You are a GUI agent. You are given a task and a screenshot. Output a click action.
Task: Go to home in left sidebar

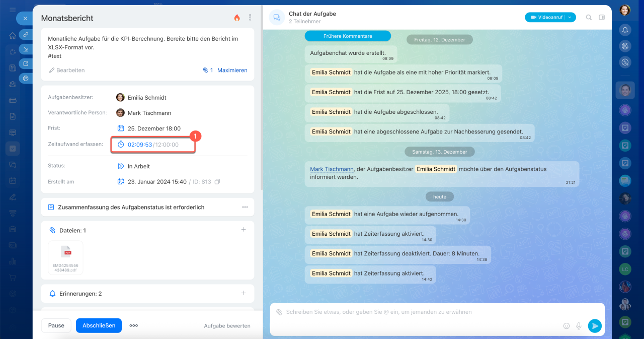click(13, 36)
